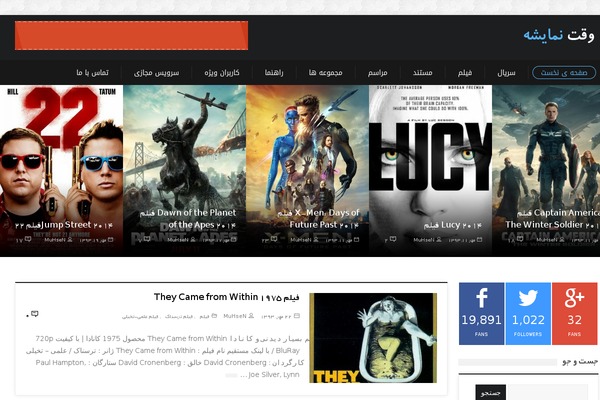Image resolution: width=600 pixels, height=400 pixels.
Task: Click the 22 Jump Street ۲۰۱۴ title link
Action: tap(64, 225)
